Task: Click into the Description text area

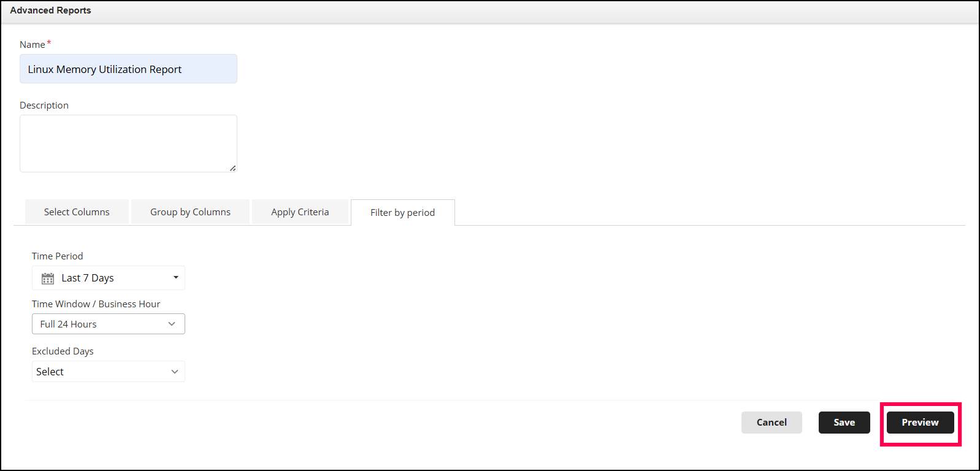Action: coord(128,144)
